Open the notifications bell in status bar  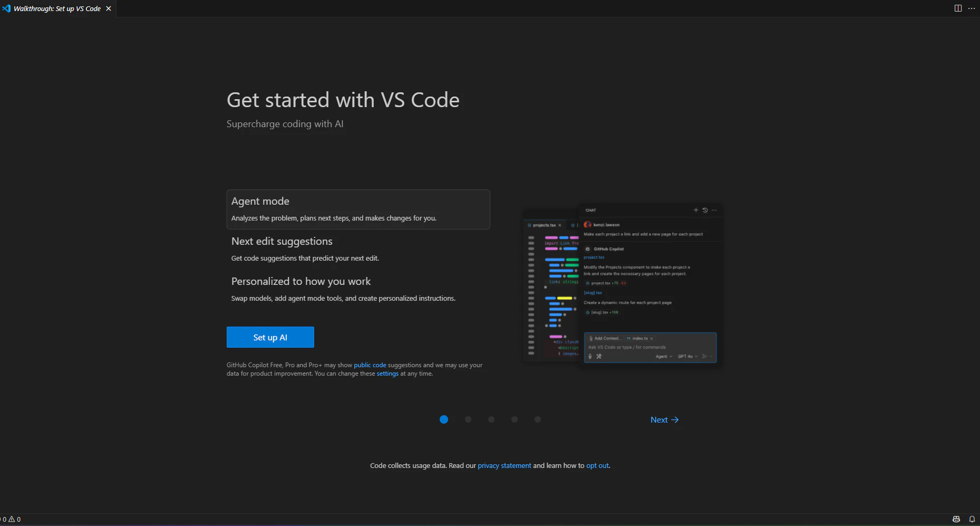coord(972,519)
